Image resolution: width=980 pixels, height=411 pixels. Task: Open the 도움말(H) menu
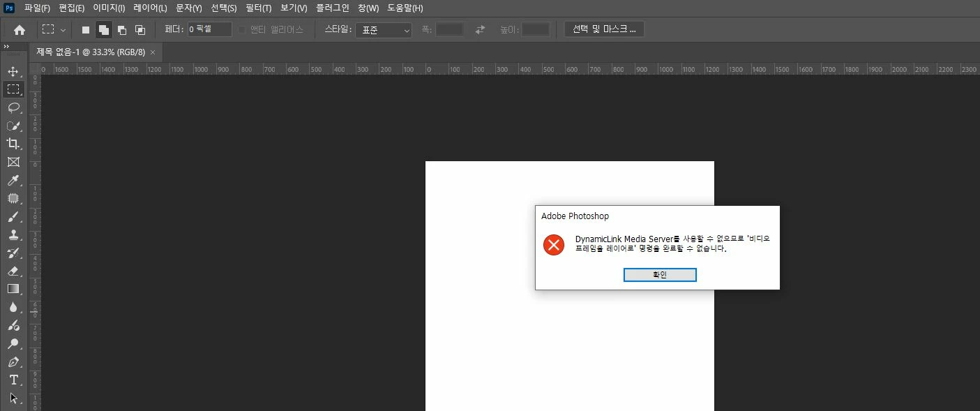click(405, 8)
